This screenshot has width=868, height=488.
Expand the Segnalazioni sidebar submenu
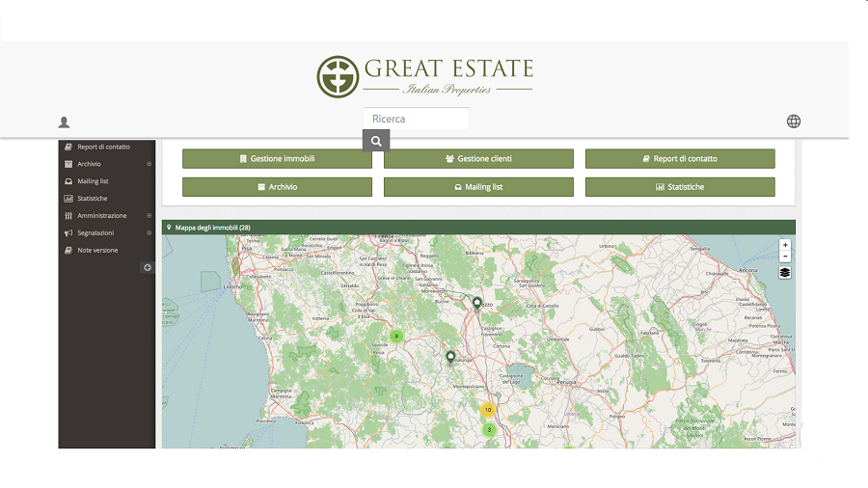click(x=149, y=233)
